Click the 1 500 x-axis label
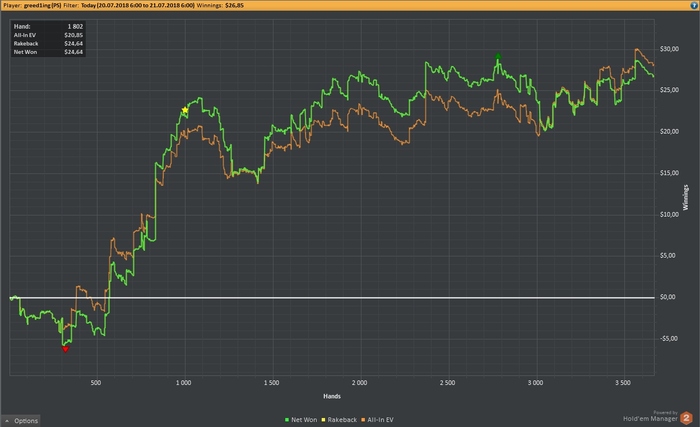This screenshot has height=427, width=700. click(x=271, y=383)
